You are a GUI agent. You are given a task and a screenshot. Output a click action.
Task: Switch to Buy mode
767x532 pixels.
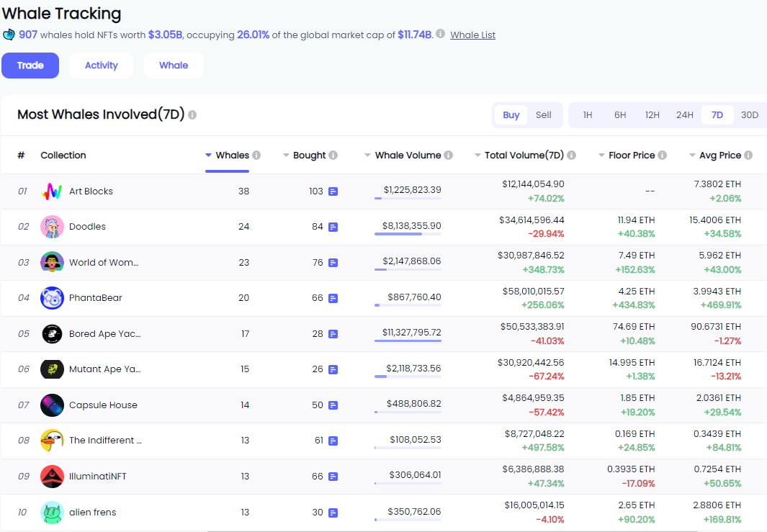pos(511,115)
